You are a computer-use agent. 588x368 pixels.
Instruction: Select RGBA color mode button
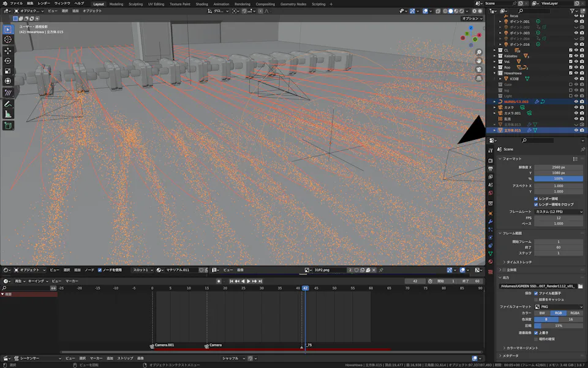point(575,313)
